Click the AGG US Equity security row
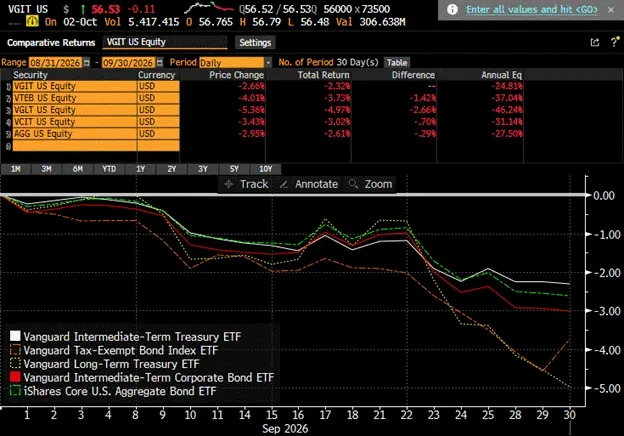 pos(75,134)
